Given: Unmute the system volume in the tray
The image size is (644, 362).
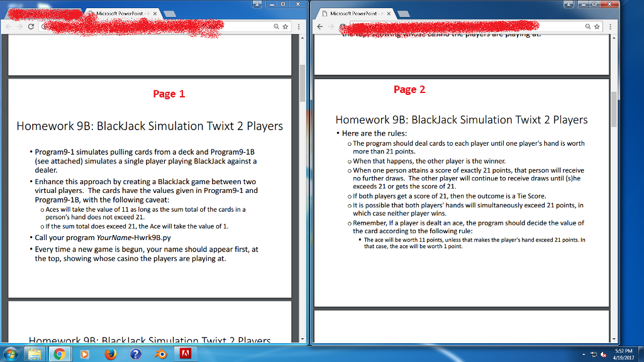Looking at the screenshot, I should (x=602, y=354).
